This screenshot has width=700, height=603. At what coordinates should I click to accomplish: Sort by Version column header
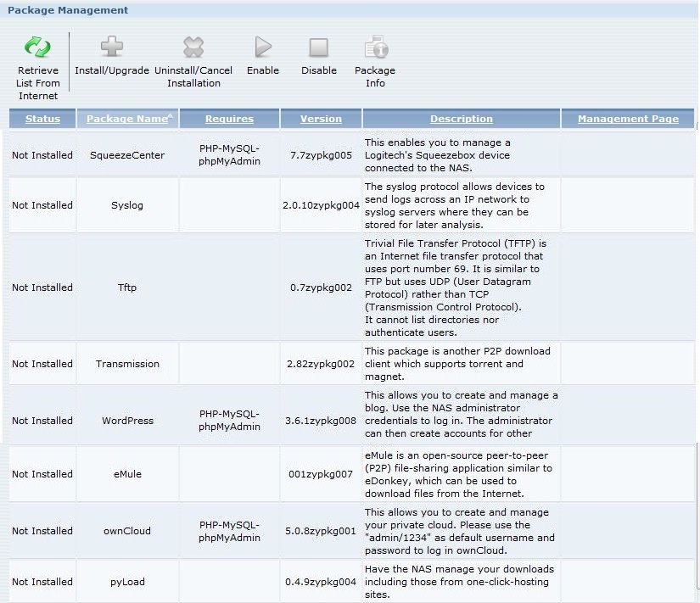[321, 119]
